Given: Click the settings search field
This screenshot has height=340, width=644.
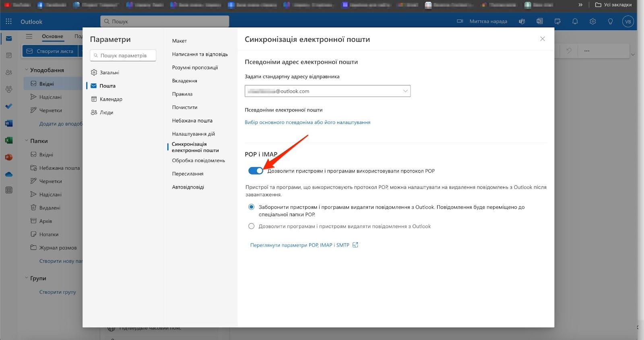Looking at the screenshot, I should (x=123, y=55).
